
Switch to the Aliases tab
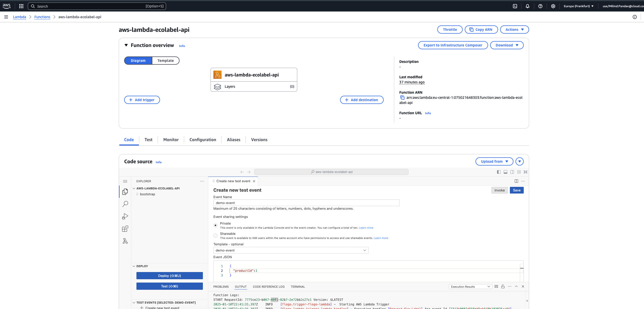point(234,140)
